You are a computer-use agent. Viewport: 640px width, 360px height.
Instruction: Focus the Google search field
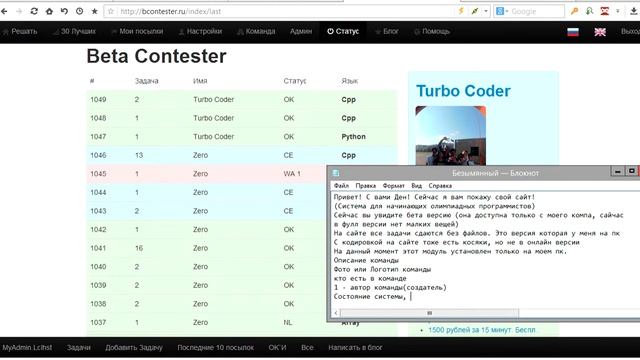pos(536,11)
